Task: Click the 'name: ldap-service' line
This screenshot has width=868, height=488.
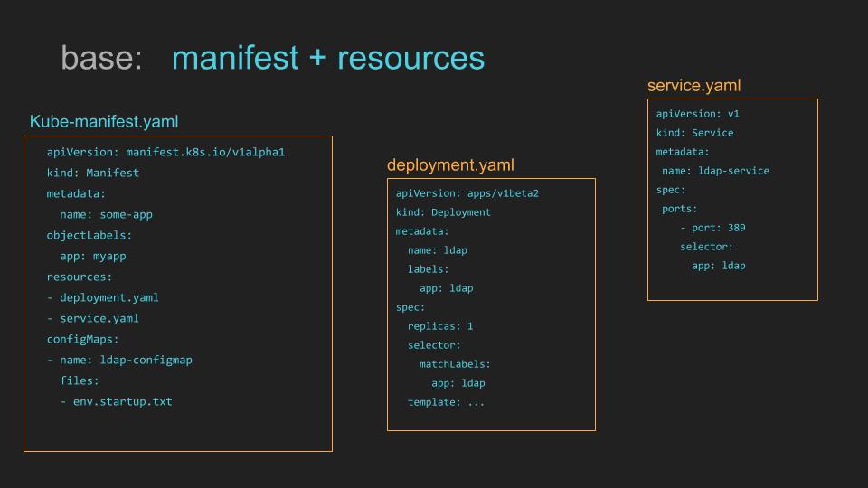Action: pyautogui.click(x=715, y=171)
